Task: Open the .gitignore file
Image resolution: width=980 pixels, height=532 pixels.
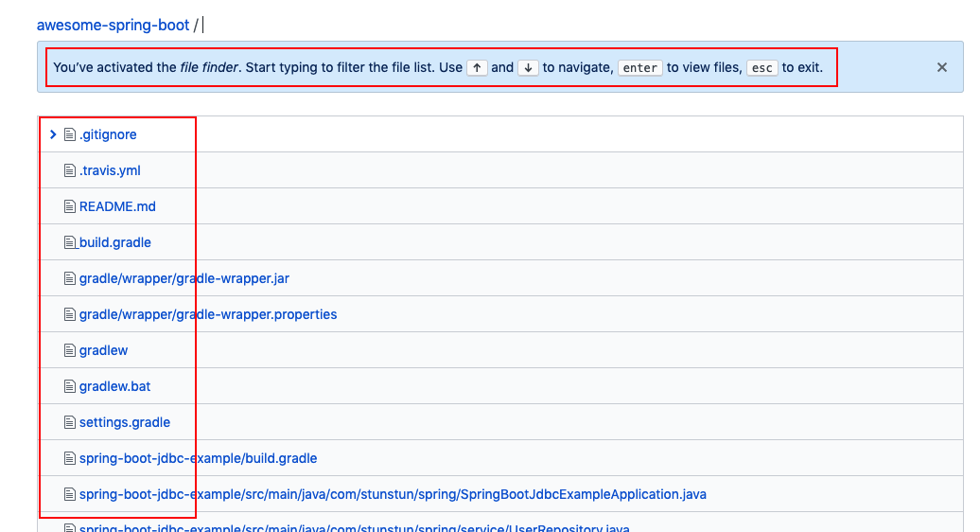Action: tap(108, 134)
